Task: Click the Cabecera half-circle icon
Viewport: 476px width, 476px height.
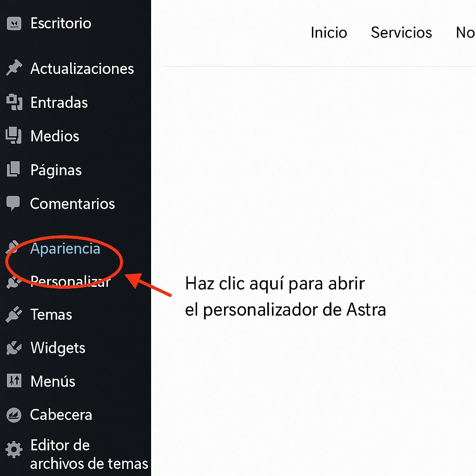Action: 14,414
